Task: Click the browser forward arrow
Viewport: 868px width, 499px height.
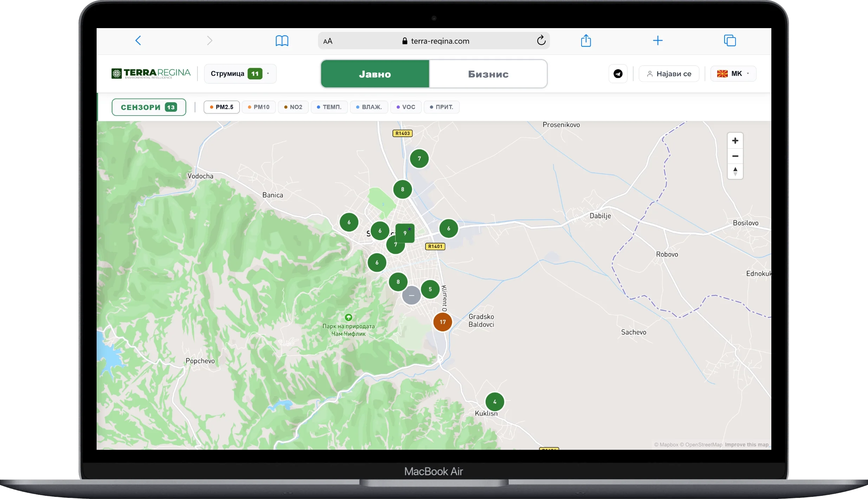Action: pyautogui.click(x=209, y=40)
